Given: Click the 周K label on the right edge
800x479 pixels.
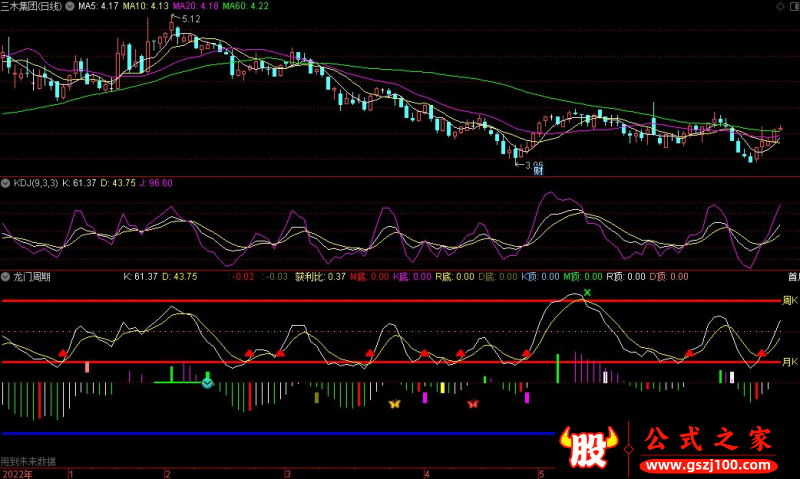Looking at the screenshot, I should (x=789, y=301).
